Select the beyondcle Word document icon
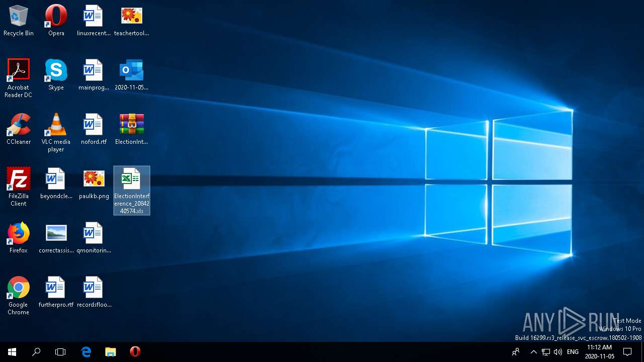The image size is (644, 362). (56, 183)
